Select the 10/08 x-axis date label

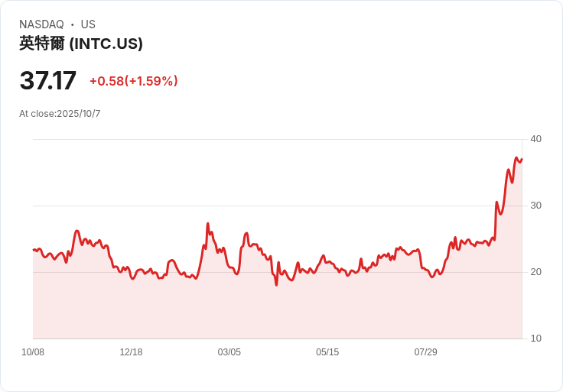pyautogui.click(x=33, y=352)
